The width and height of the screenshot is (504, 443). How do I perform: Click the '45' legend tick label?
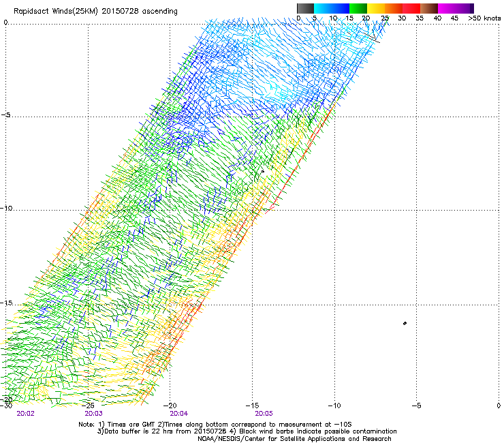(x=454, y=18)
